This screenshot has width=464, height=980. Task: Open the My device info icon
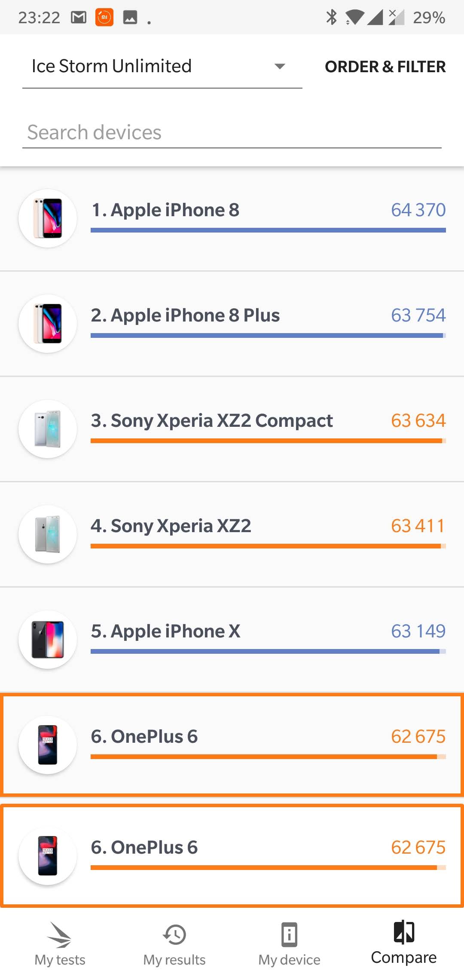coord(289,935)
